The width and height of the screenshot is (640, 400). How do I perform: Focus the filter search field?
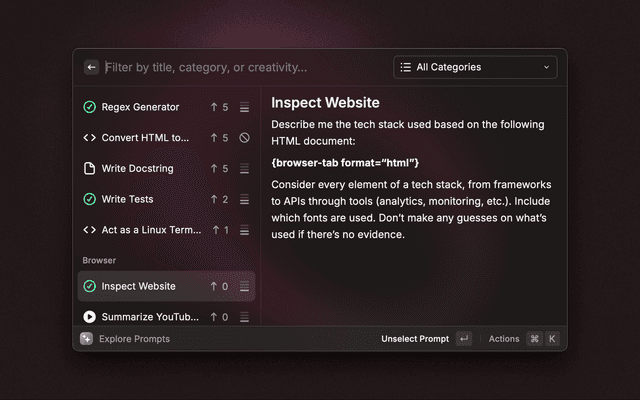point(240,67)
